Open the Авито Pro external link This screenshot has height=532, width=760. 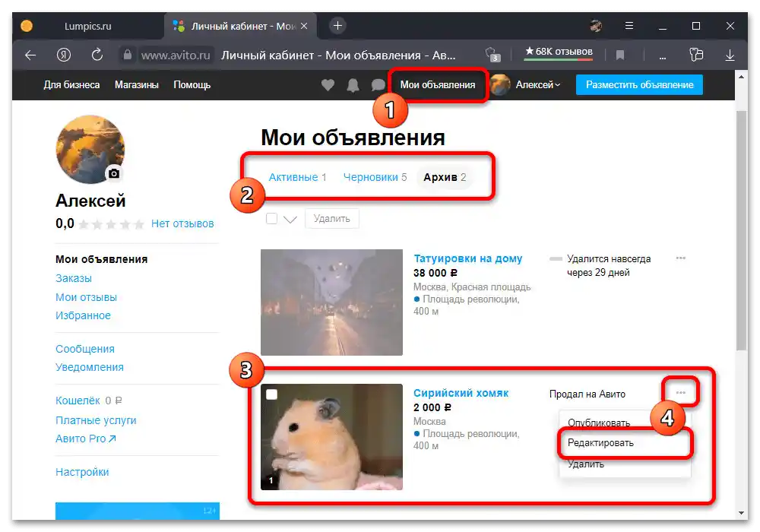[85, 439]
